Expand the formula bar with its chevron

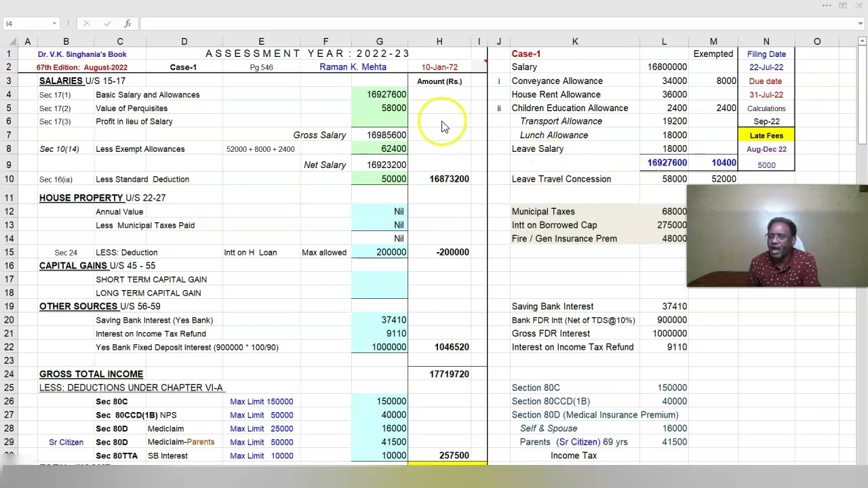(x=861, y=24)
